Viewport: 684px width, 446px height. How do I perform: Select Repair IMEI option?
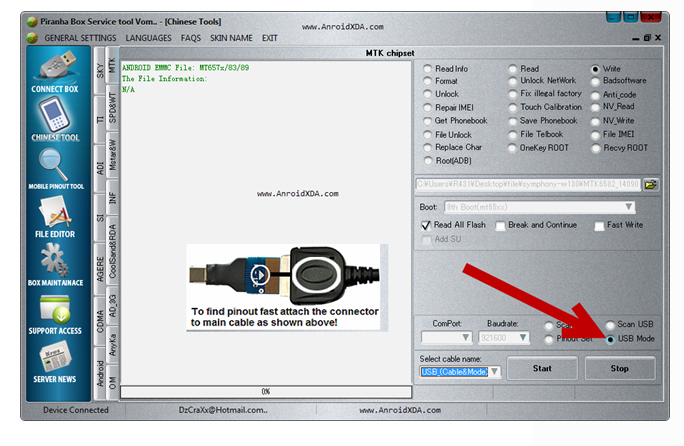tap(428, 108)
